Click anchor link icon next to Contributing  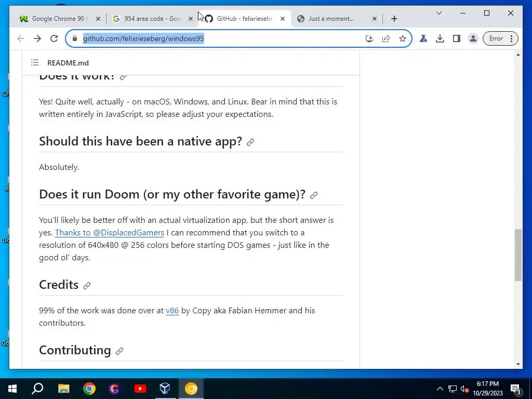pos(119,351)
